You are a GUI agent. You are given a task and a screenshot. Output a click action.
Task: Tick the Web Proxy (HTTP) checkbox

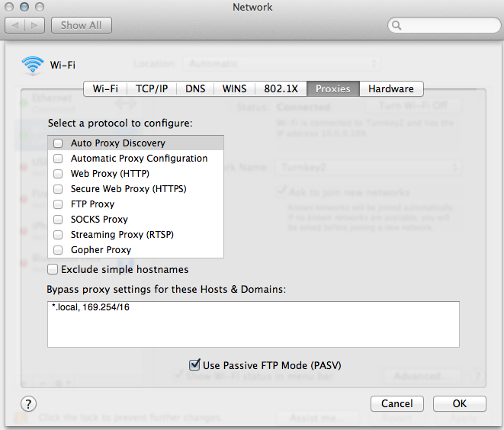click(58, 174)
